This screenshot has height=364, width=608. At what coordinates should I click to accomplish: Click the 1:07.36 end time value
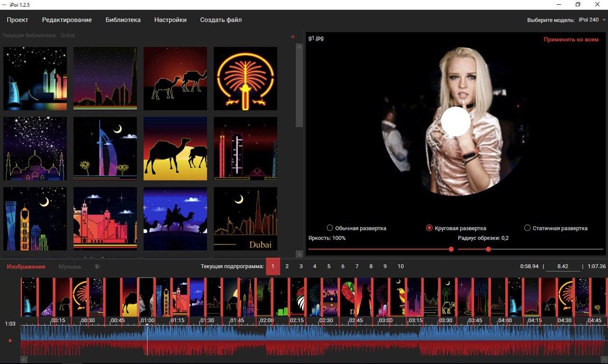(x=597, y=267)
